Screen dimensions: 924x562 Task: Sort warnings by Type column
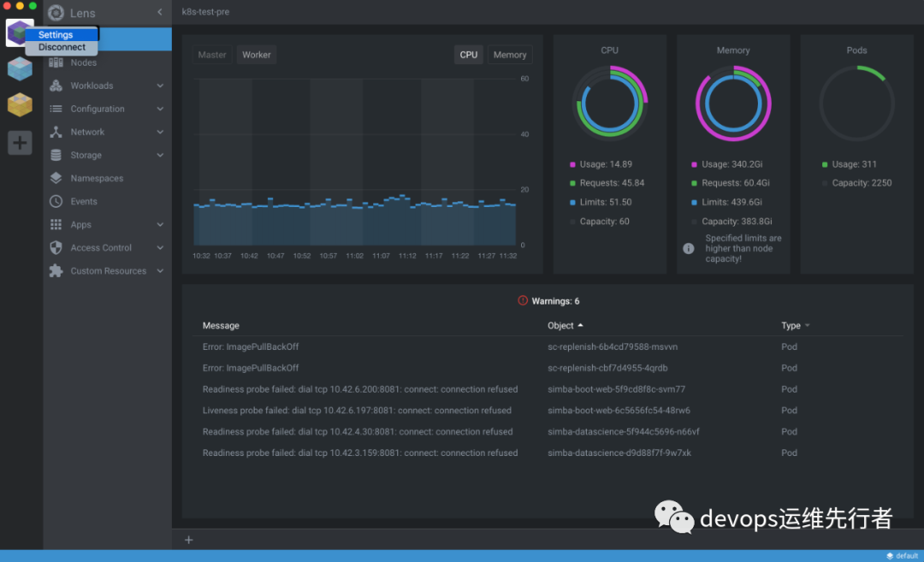click(x=795, y=325)
